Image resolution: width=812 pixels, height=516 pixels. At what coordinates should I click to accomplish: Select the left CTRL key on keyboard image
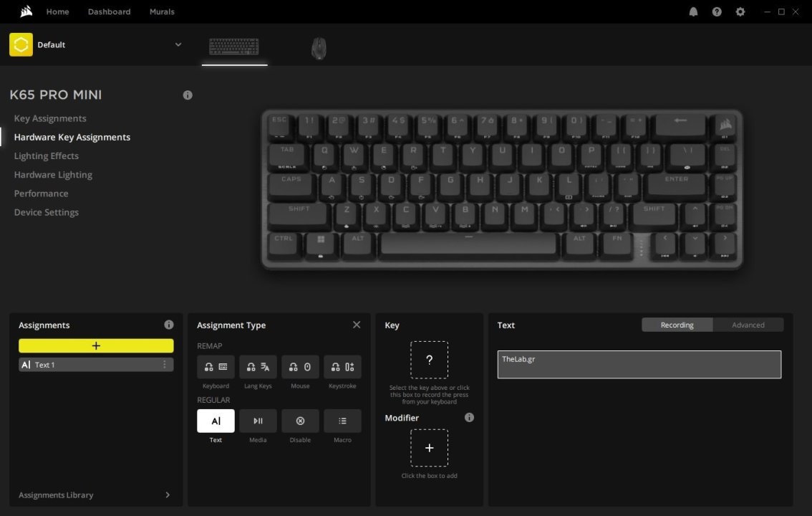point(284,244)
